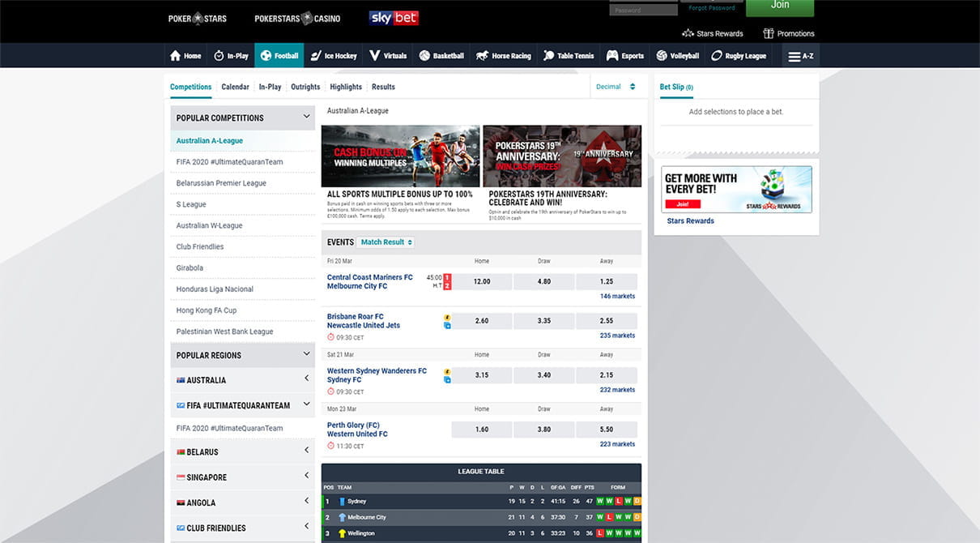
Task: Open Belarussian Premier League competition
Action: coord(242,183)
